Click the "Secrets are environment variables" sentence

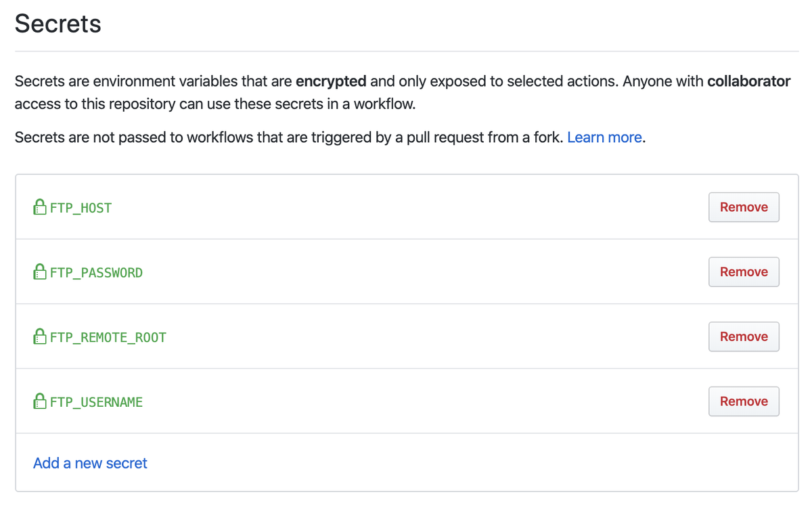[135, 81]
